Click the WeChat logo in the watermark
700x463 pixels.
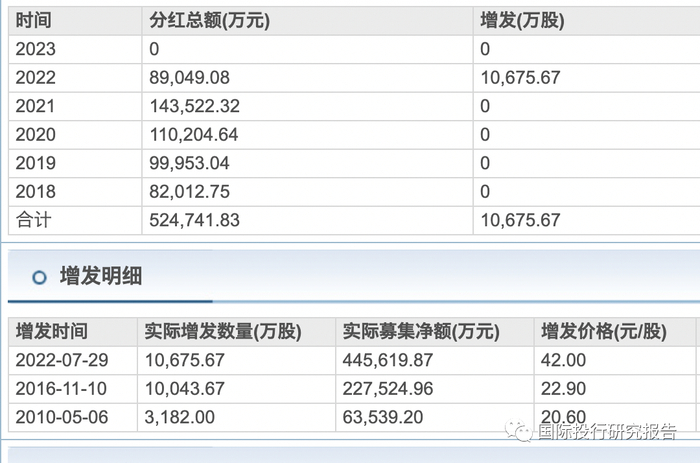point(519,431)
